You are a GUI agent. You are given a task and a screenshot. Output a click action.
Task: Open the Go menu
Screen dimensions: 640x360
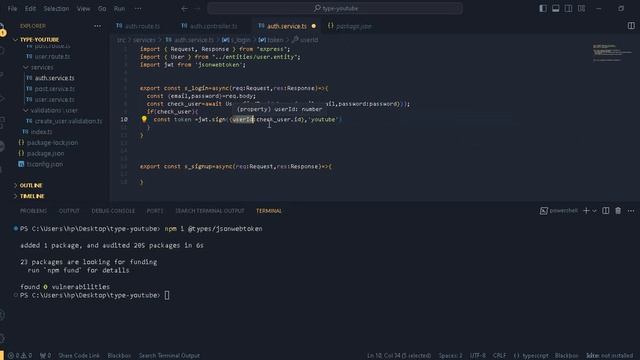[x=102, y=8]
